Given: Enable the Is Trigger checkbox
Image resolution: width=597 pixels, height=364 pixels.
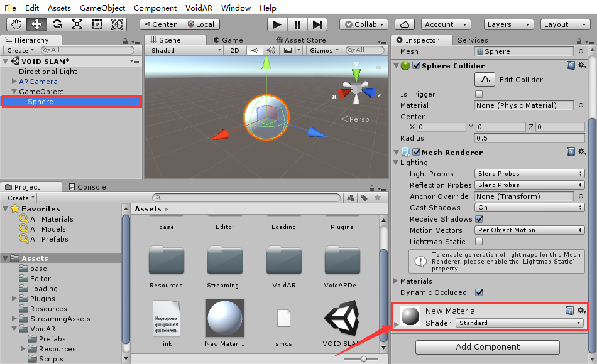Looking at the screenshot, I should 479,94.
